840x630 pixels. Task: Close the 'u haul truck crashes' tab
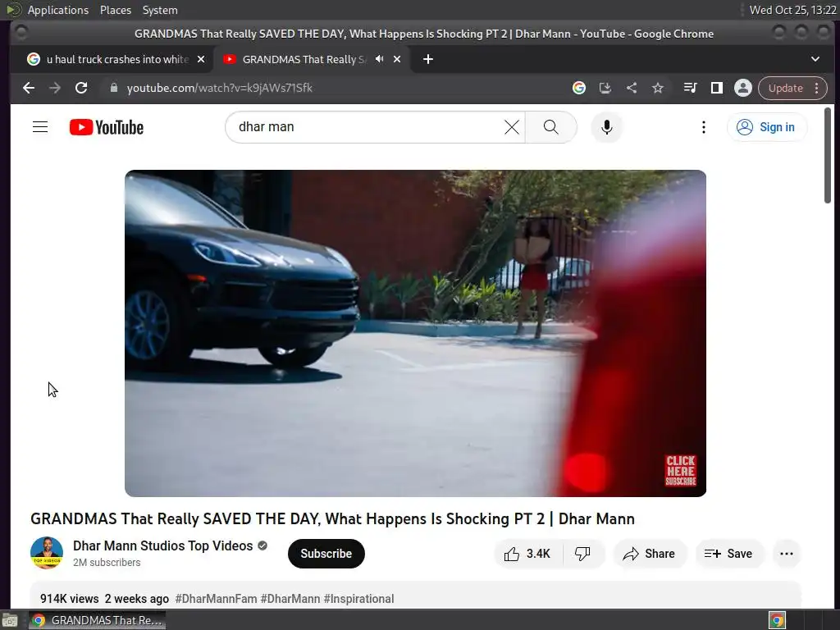pos(201,59)
